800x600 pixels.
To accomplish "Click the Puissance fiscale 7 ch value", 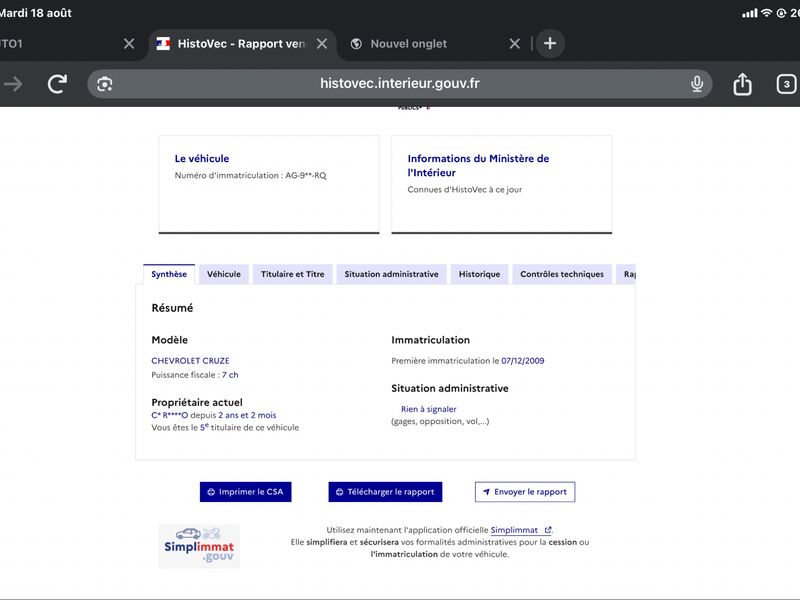I will 230,375.
